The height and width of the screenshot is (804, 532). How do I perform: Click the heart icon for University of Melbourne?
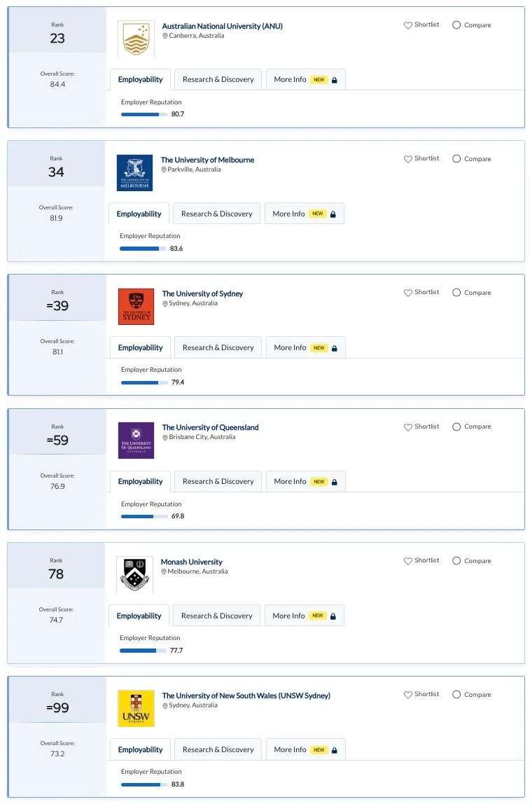(x=408, y=159)
